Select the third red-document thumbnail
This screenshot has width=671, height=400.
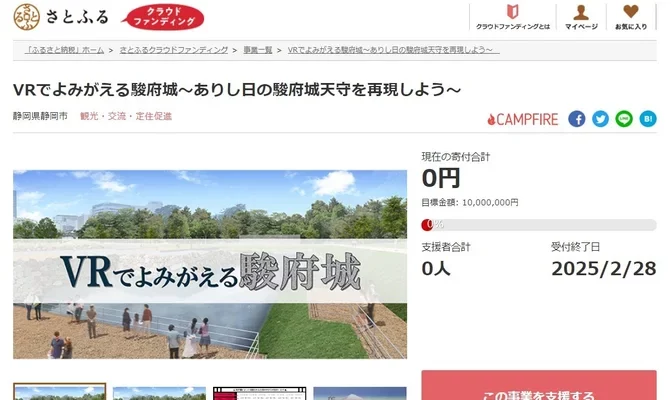click(x=259, y=392)
